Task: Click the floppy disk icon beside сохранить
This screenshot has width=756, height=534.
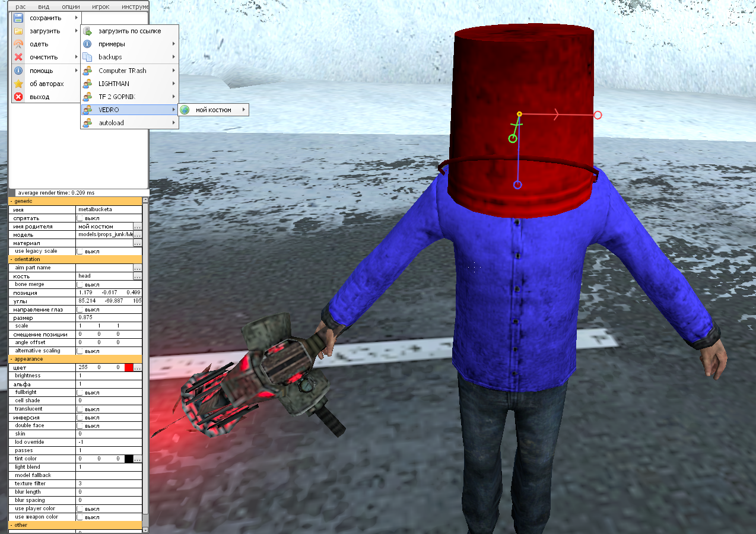Action: pyautogui.click(x=18, y=18)
